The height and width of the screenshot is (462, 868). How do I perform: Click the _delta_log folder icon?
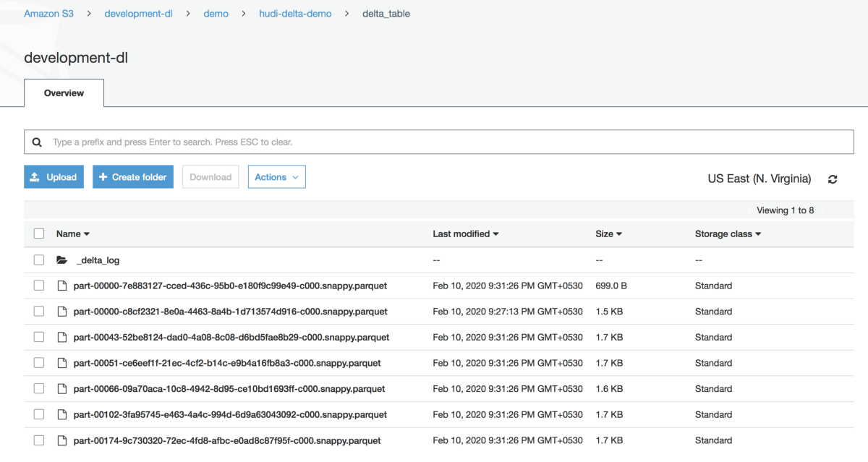click(61, 260)
